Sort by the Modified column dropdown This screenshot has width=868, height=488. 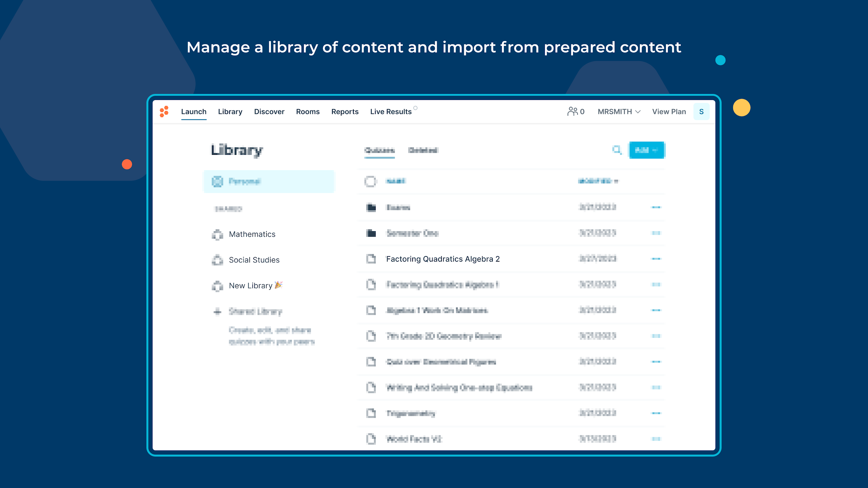click(x=598, y=181)
